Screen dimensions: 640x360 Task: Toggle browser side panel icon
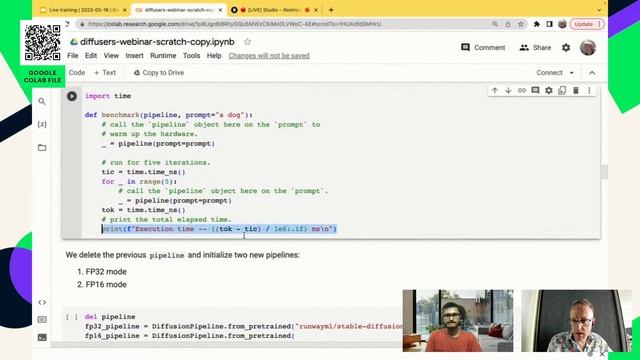pyautogui.click(x=549, y=24)
